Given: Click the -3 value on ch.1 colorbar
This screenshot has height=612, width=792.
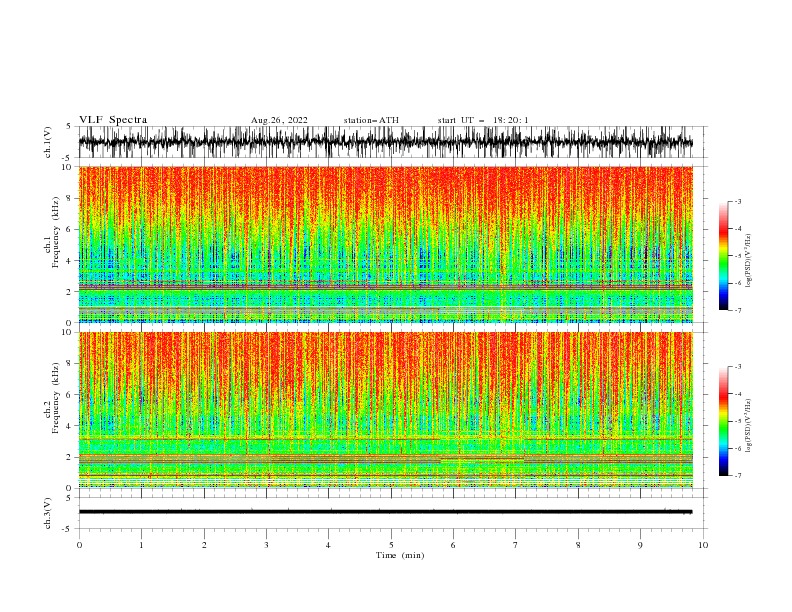Looking at the screenshot, I should click(x=738, y=201).
